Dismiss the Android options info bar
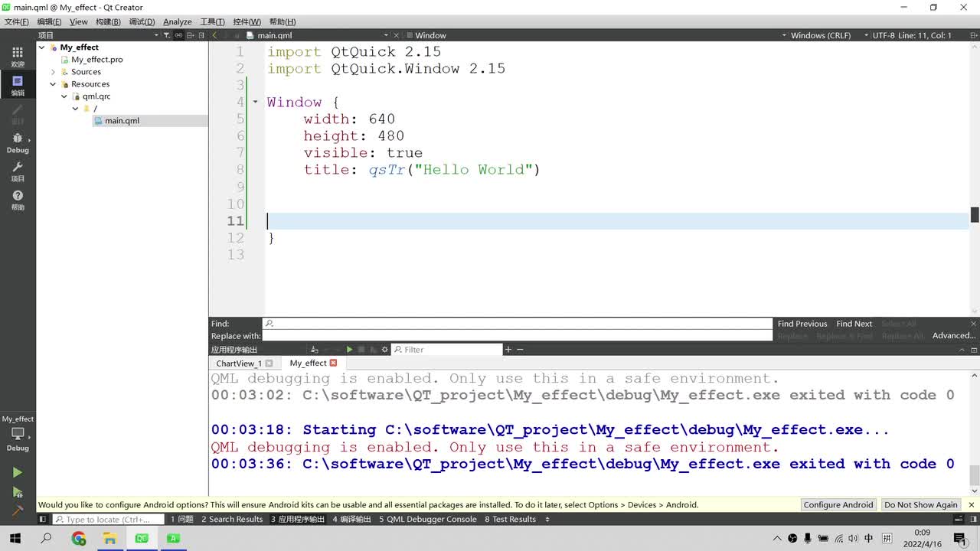This screenshot has width=980, height=551. pyautogui.click(x=971, y=505)
